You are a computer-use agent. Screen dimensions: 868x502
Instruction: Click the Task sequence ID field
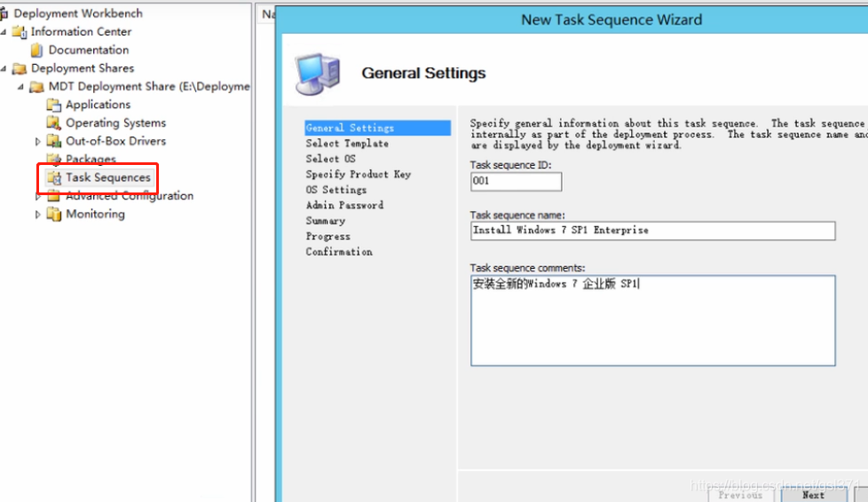pyautogui.click(x=516, y=182)
